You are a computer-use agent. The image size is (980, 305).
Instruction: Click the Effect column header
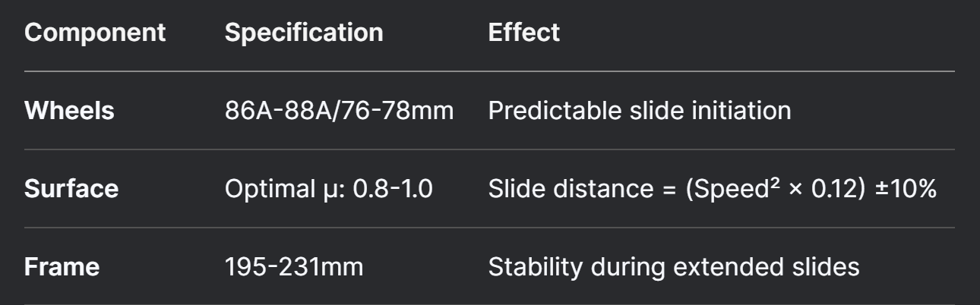[x=523, y=33]
